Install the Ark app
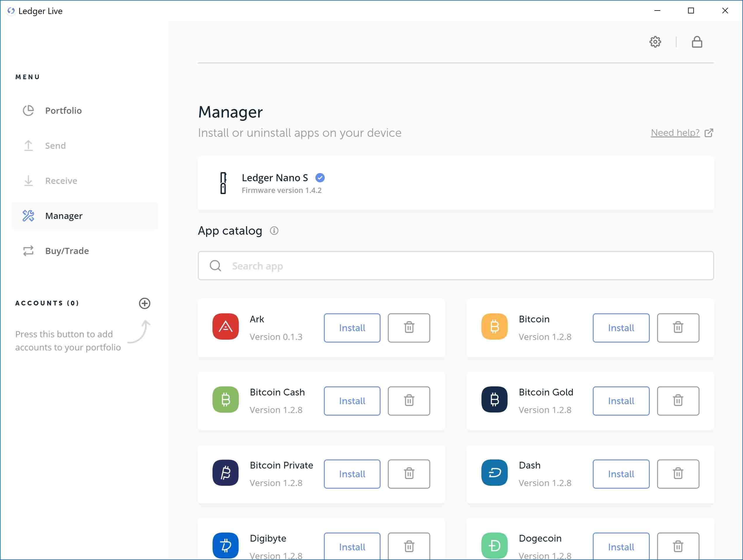The height and width of the screenshot is (560, 743). [x=352, y=328]
